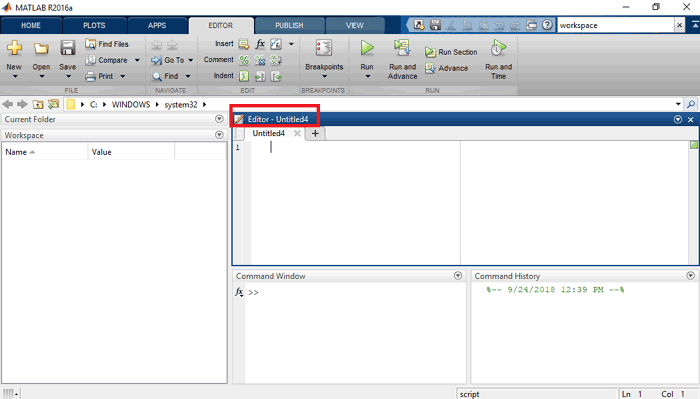Click the back arrow in folder toolbar
Image resolution: width=700 pixels, height=399 pixels.
pos(8,104)
